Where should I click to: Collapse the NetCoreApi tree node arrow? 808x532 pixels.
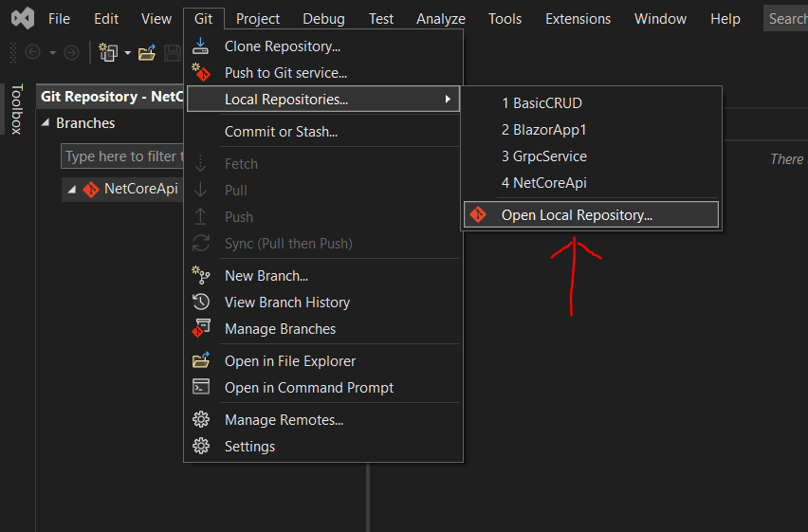pos(72,190)
